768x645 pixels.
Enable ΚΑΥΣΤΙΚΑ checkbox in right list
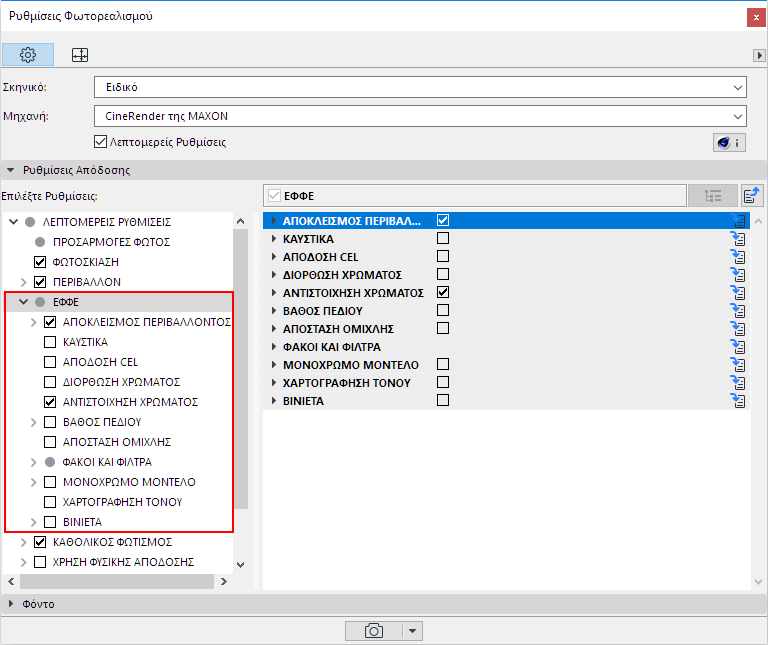tap(443, 238)
